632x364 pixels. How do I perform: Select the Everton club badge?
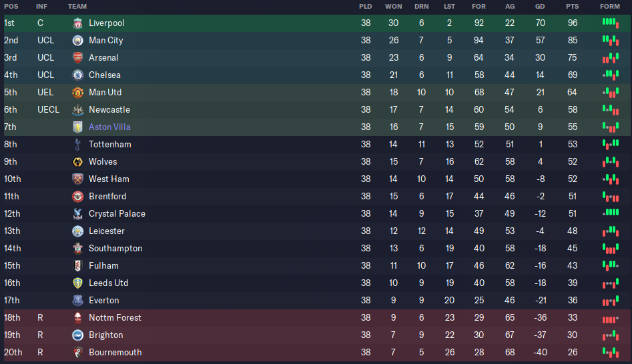[78, 301]
